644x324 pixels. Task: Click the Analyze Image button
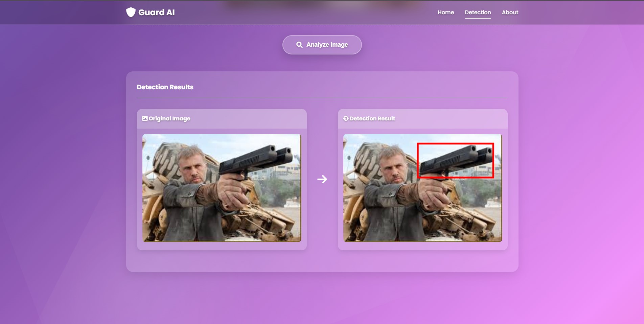322,45
